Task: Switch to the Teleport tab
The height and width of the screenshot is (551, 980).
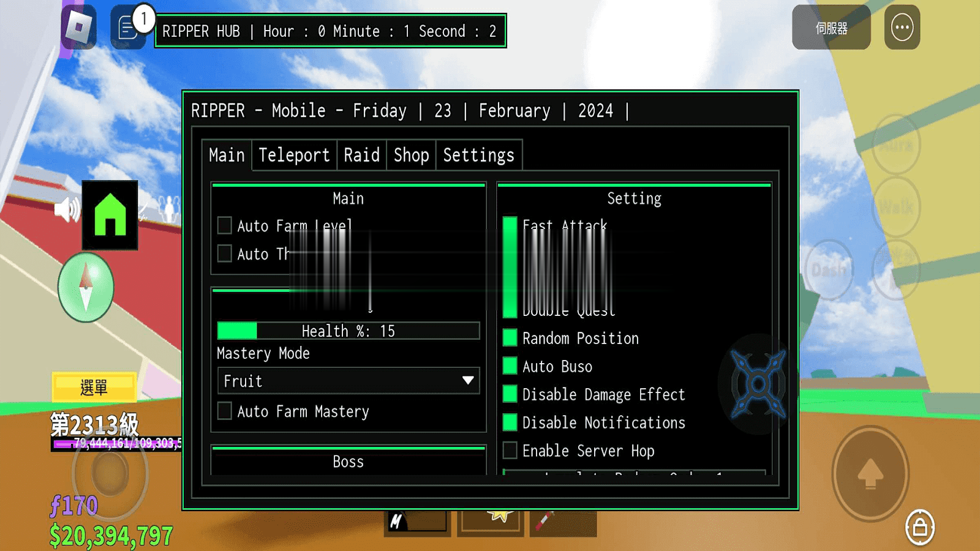Action: click(294, 155)
